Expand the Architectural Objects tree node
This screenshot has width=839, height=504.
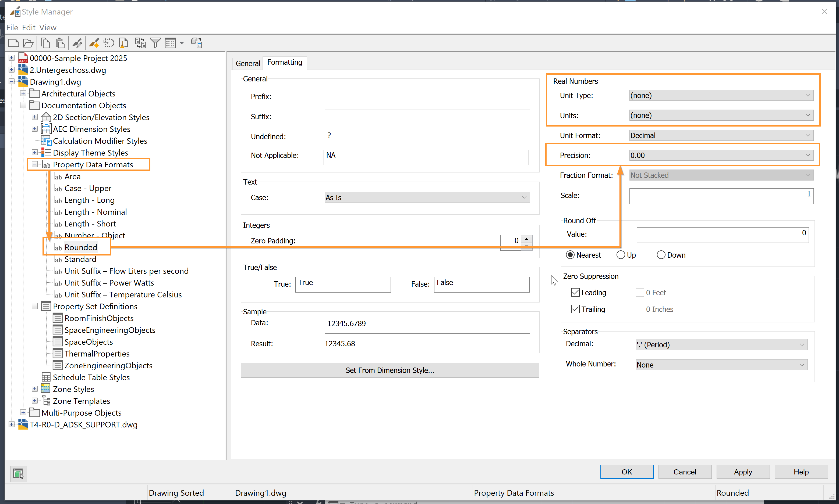pyautogui.click(x=23, y=93)
